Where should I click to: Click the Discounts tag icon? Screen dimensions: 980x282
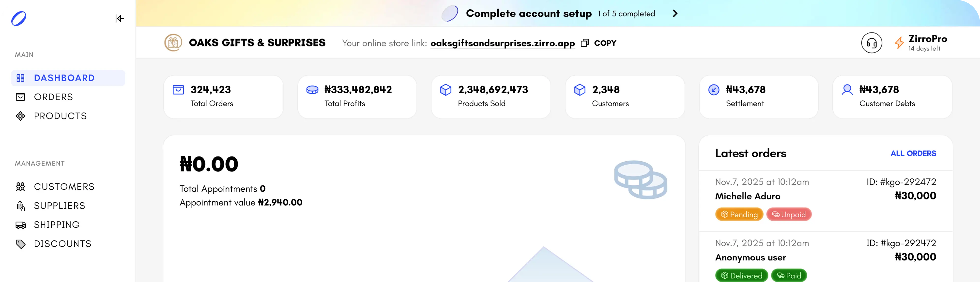[21, 244]
